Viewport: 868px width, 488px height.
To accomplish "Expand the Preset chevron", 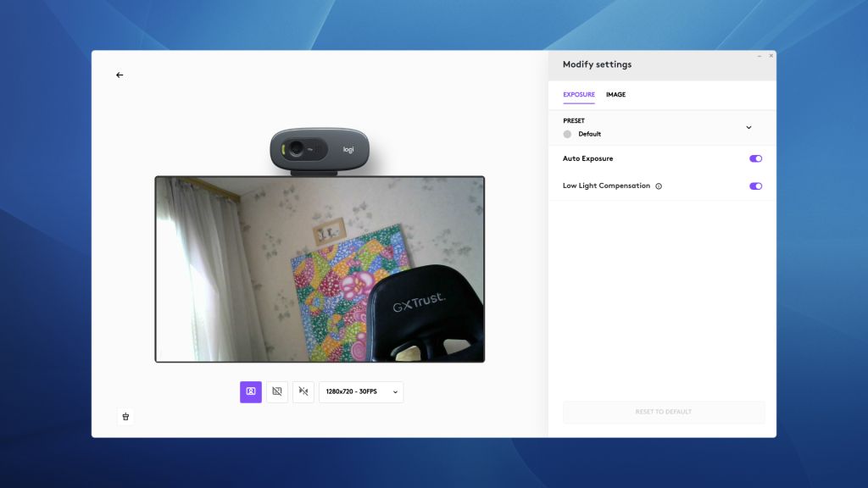I will 748,127.
